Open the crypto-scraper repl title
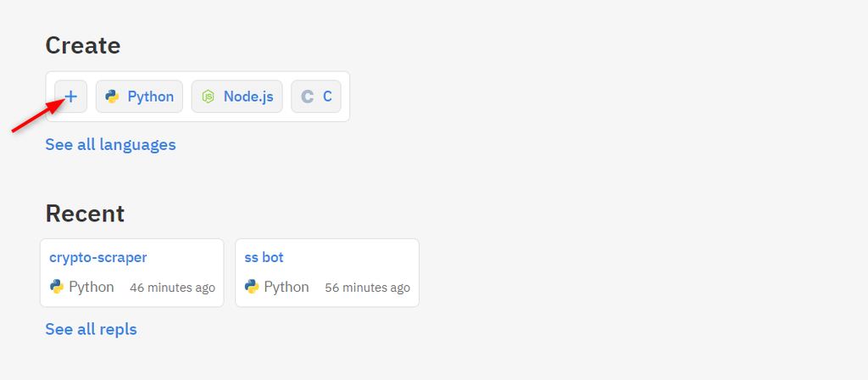 tap(98, 258)
